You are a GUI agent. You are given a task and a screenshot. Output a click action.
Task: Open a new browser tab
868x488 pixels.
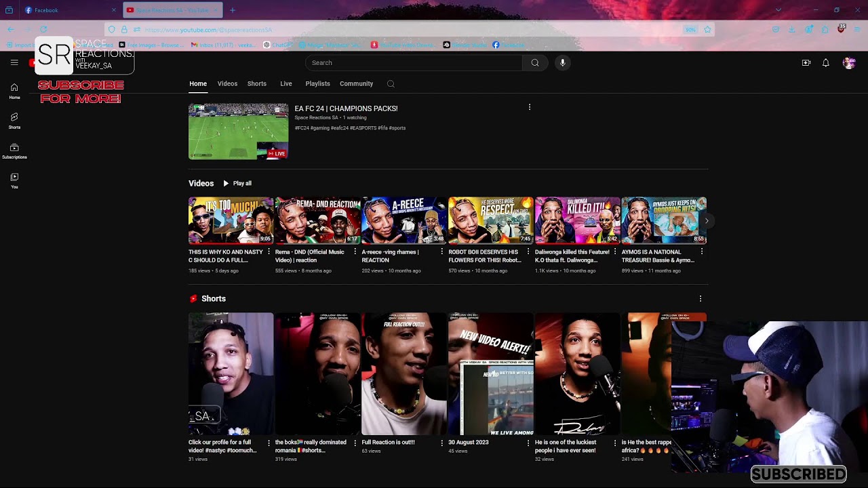[233, 10]
